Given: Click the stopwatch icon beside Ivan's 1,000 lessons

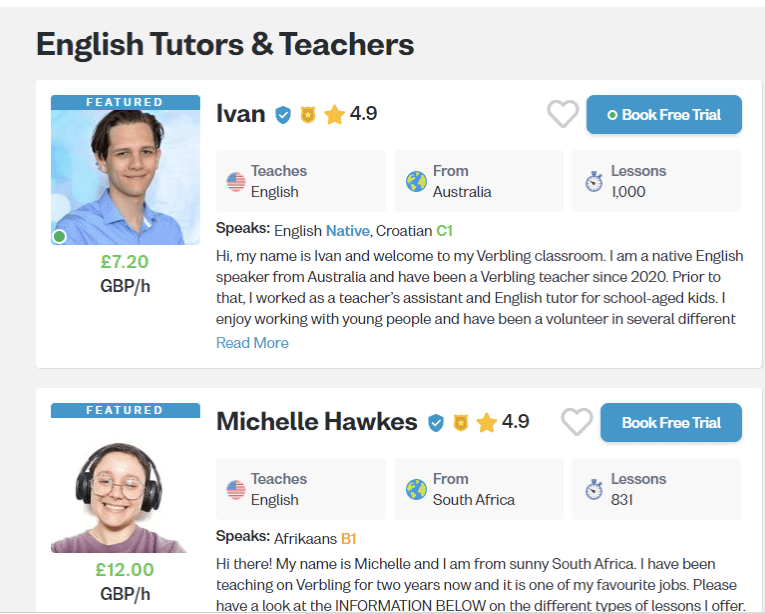Looking at the screenshot, I should coord(594,182).
